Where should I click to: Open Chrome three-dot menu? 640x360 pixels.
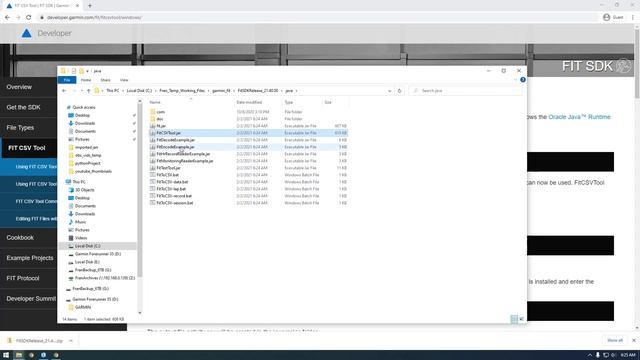633,17
